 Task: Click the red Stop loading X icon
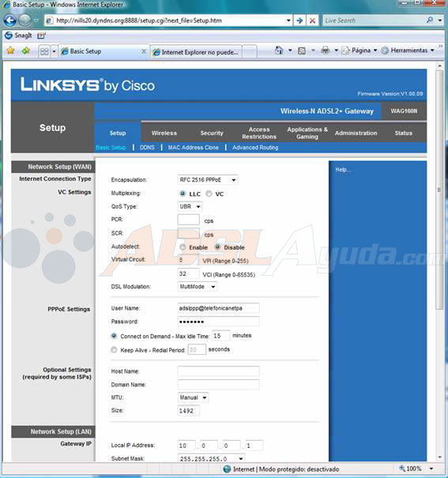[312, 21]
